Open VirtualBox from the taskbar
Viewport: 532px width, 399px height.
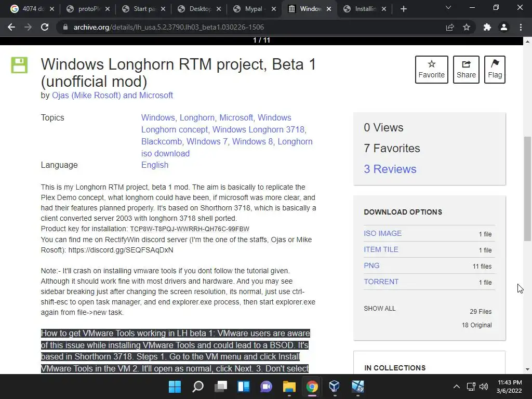(335, 387)
